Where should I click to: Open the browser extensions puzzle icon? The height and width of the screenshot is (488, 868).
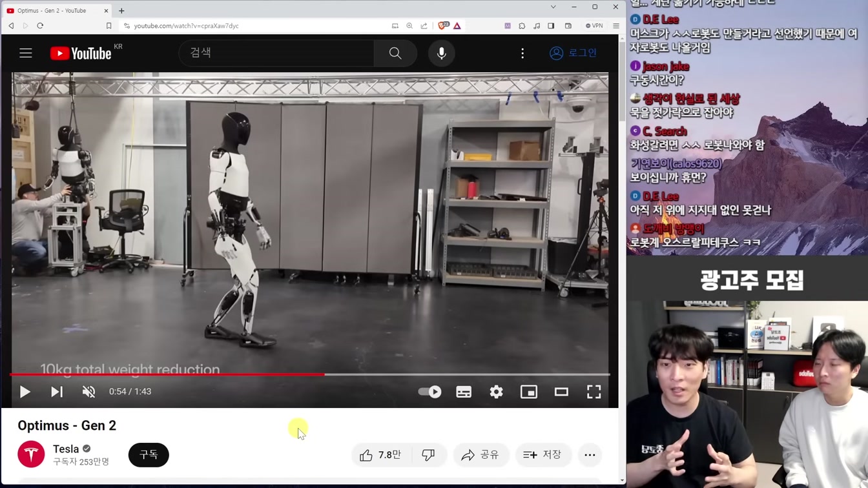[522, 26]
